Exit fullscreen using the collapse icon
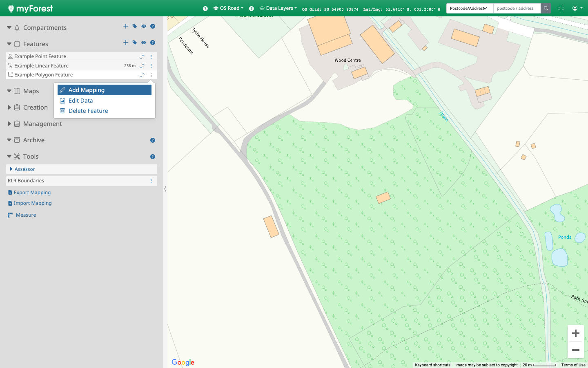Viewport: 588px width, 368px height. [x=561, y=8]
